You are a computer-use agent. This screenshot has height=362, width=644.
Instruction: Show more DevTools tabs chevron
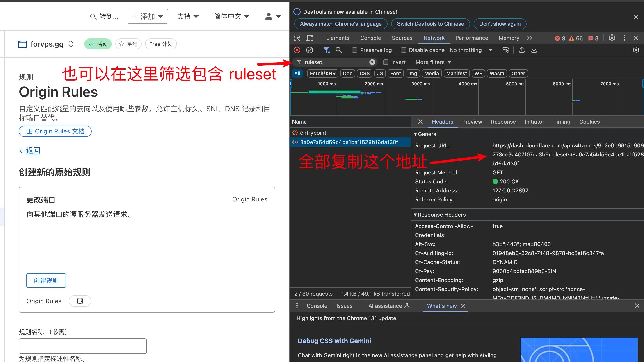530,38
